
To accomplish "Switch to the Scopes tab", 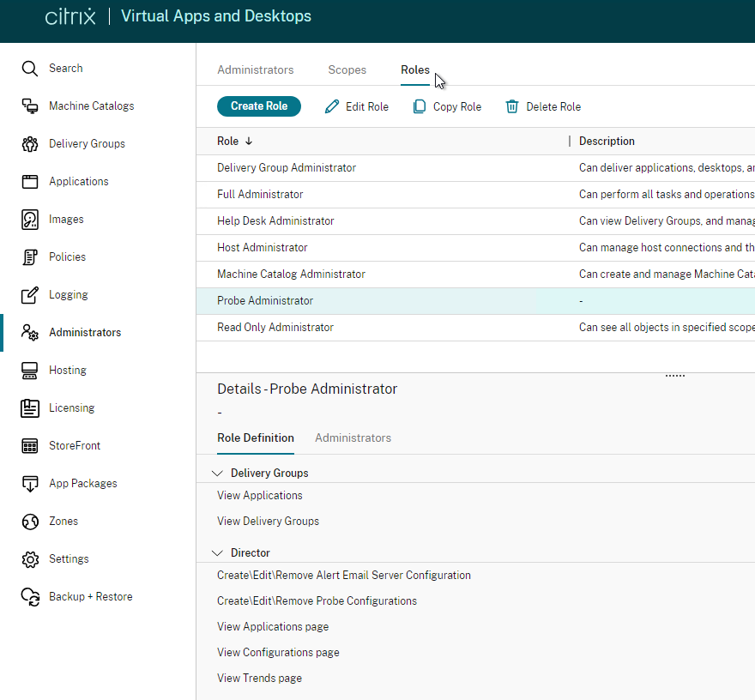I will 347,69.
